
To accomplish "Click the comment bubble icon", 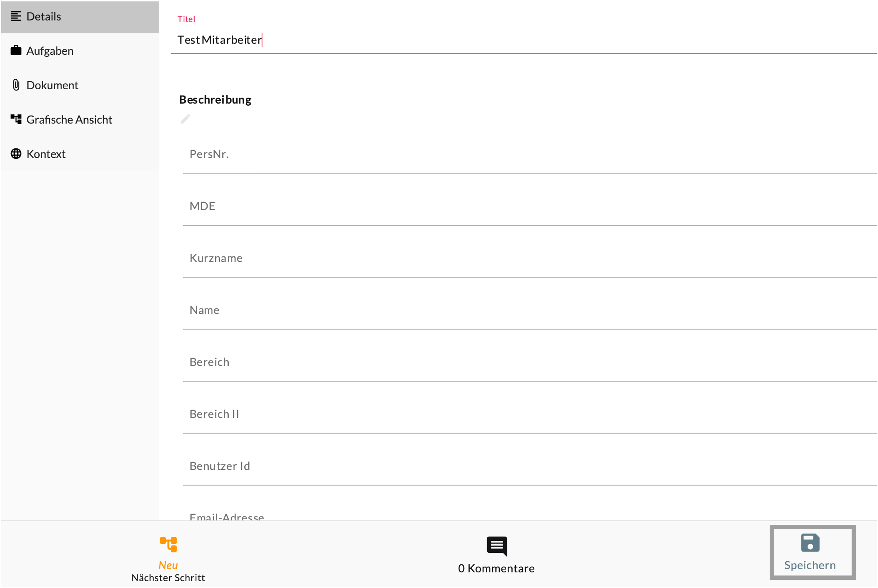I will (x=497, y=546).
